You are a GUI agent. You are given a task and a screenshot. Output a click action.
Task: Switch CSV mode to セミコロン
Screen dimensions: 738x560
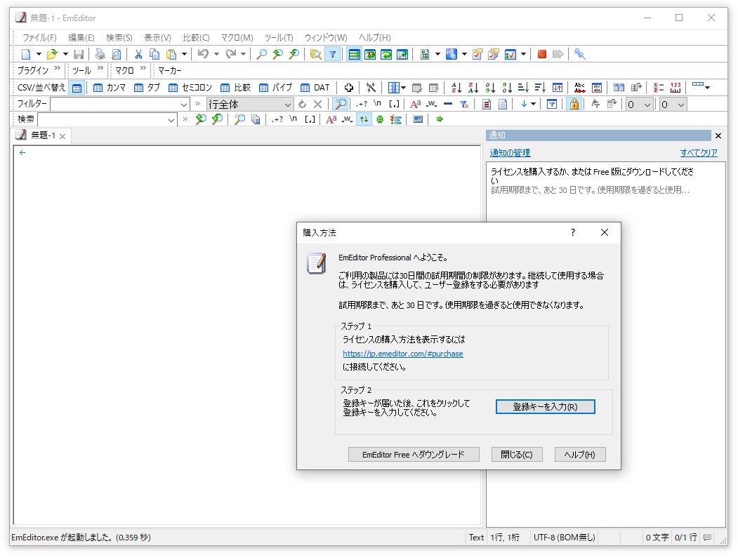click(x=190, y=88)
